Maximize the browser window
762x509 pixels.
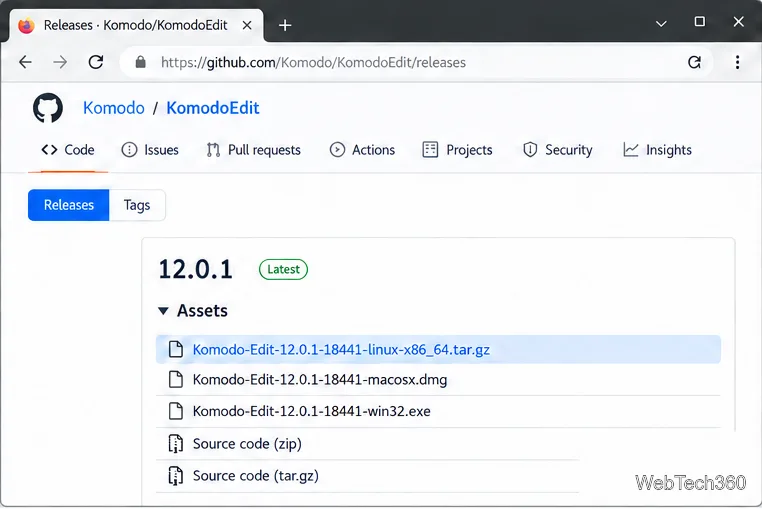coord(700,22)
